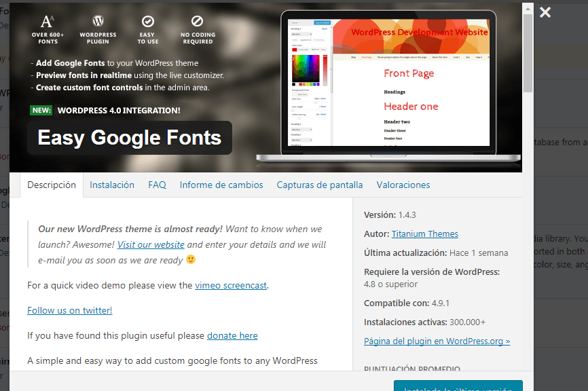Click the Versión: 1.4.3 text
The height and width of the screenshot is (391, 588).
(x=390, y=215)
